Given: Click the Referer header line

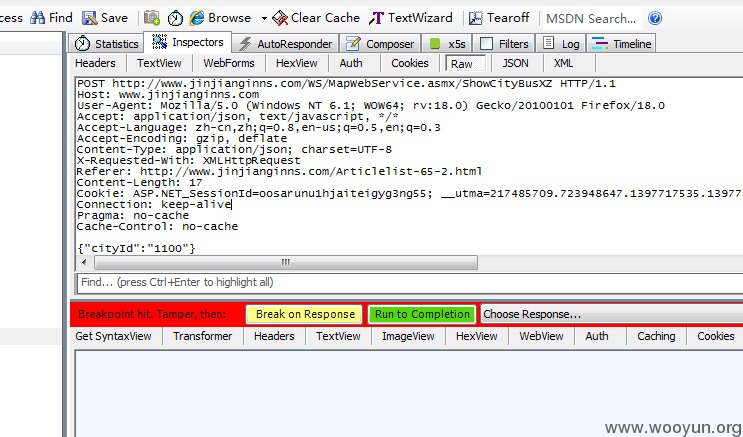Looking at the screenshot, I should [280, 172].
